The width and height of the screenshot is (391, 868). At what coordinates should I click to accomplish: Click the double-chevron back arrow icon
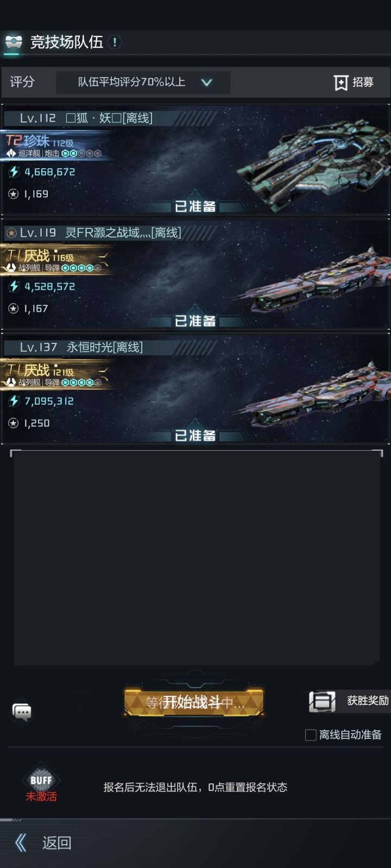click(x=21, y=843)
